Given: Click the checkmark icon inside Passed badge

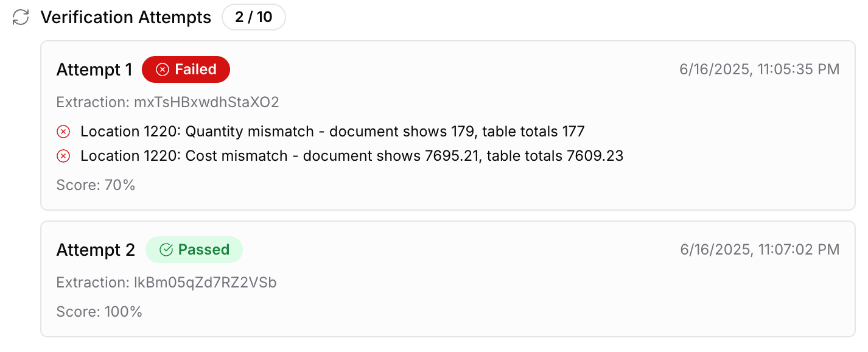Looking at the screenshot, I should click(166, 250).
